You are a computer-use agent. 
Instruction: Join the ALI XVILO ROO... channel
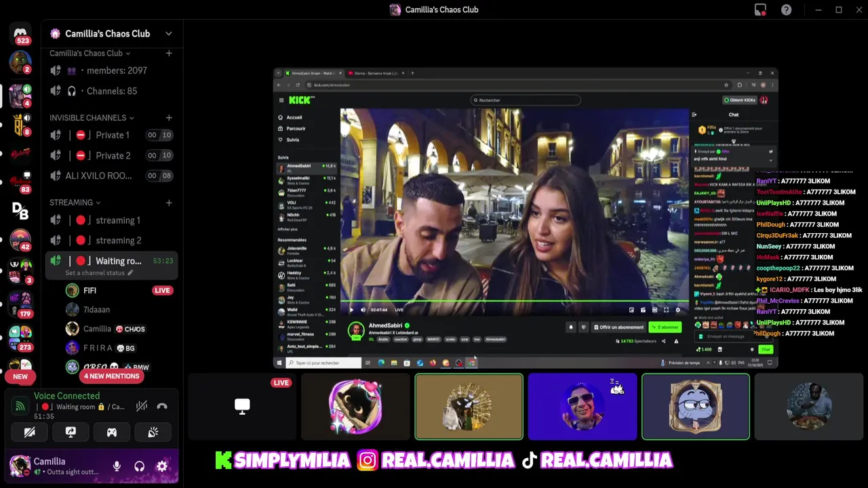112,176
